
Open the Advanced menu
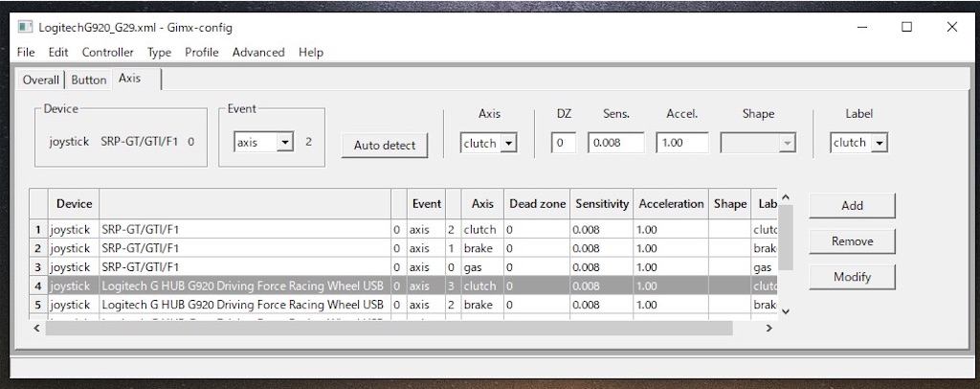pyautogui.click(x=258, y=53)
